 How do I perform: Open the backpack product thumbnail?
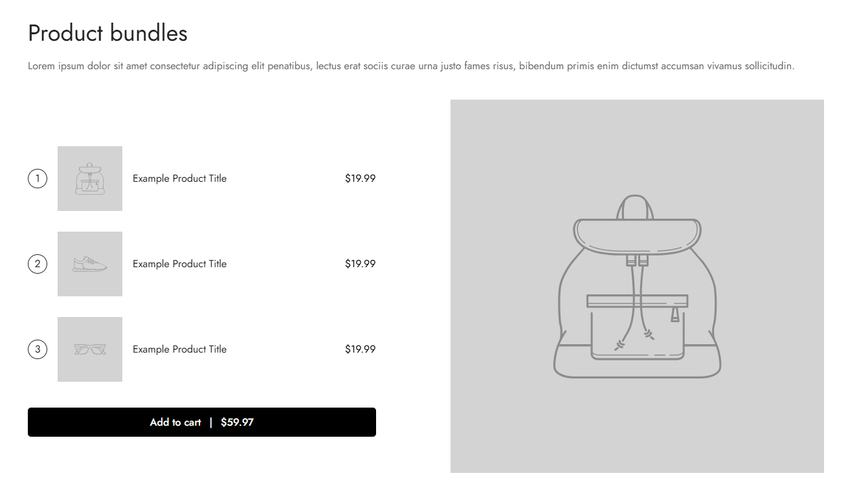tap(90, 179)
